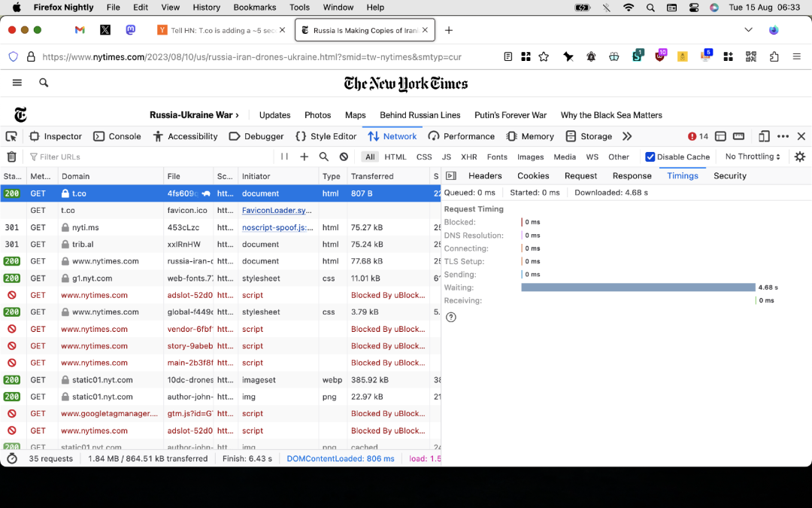Viewport: 812px width, 508px height.
Task: Open the pinned X tab
Action: (105, 30)
